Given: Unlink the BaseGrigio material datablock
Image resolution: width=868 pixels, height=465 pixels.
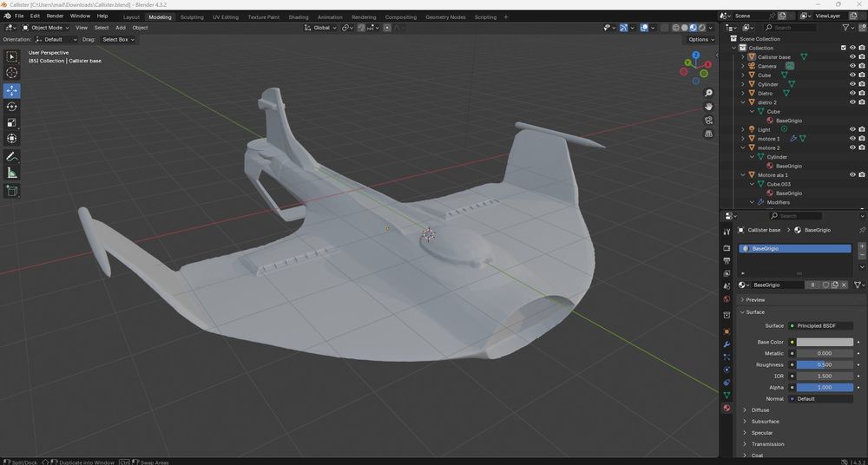Looking at the screenshot, I should coord(845,285).
